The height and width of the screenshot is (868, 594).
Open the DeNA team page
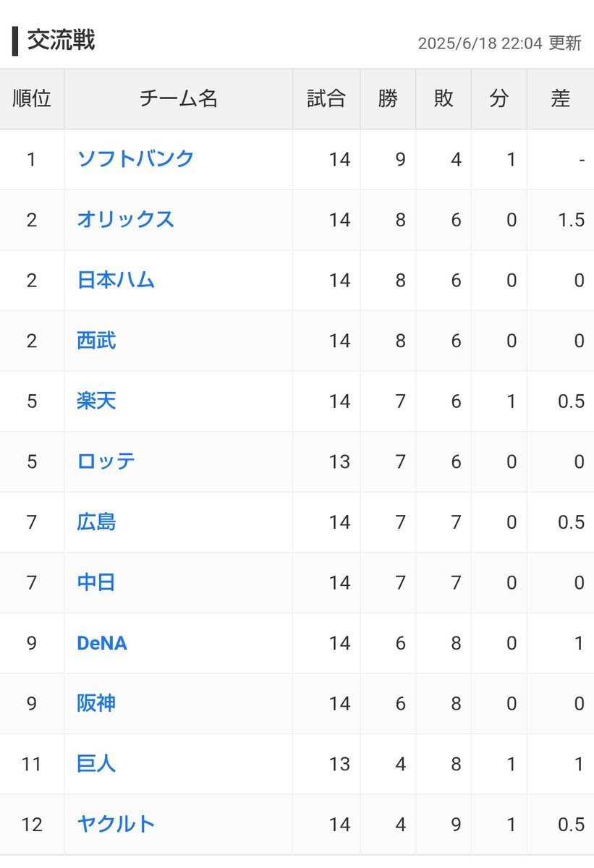pos(102,643)
